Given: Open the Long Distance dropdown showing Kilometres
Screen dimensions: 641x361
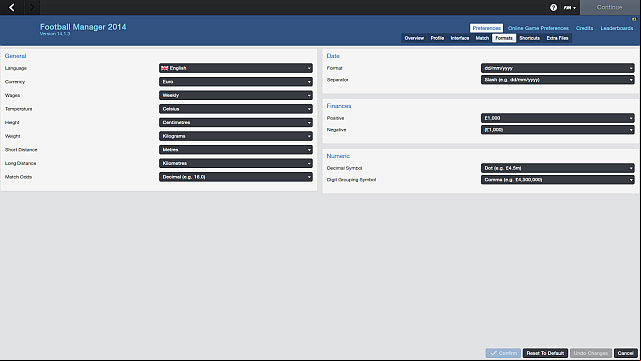Looking at the screenshot, I should coord(236,163).
